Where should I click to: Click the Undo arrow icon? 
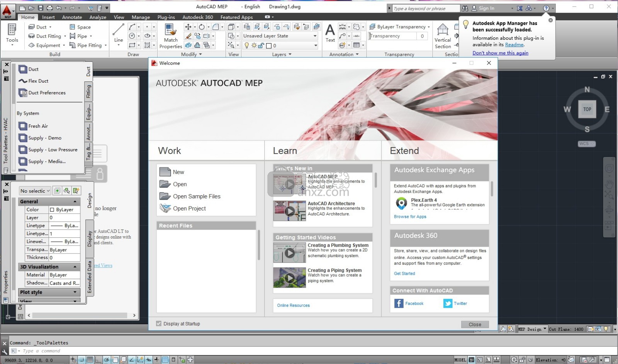(59, 8)
